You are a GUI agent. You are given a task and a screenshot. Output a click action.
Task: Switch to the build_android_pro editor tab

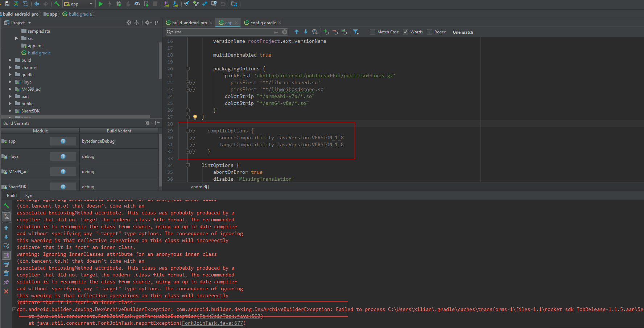pyautogui.click(x=189, y=22)
